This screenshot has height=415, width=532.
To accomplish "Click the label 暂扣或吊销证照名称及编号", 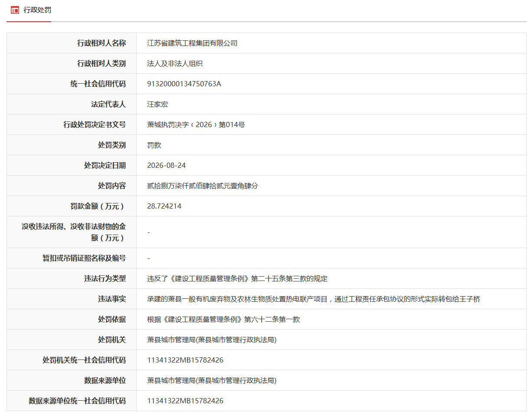I will [84, 258].
